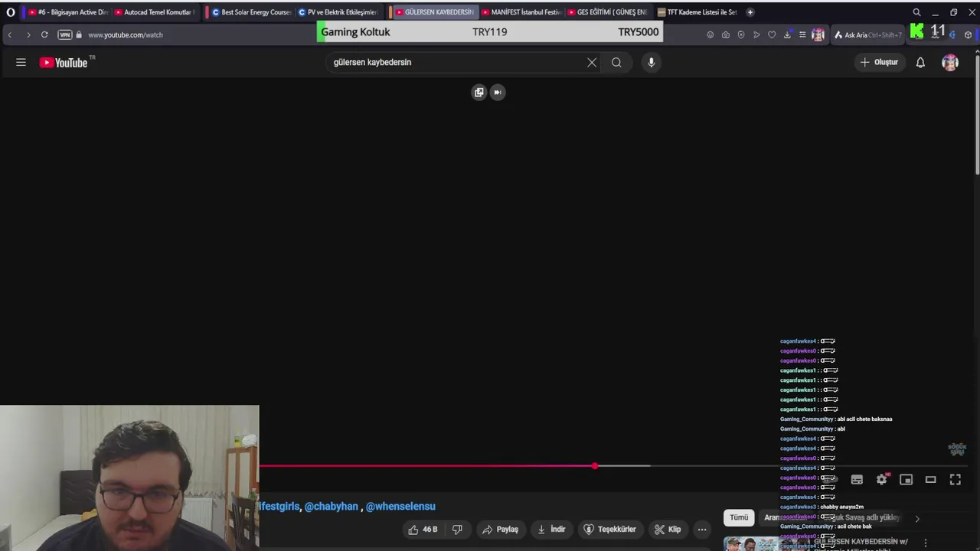The height and width of the screenshot is (551, 980).
Task: Open Opera emoji reaction icon
Action: (710, 34)
